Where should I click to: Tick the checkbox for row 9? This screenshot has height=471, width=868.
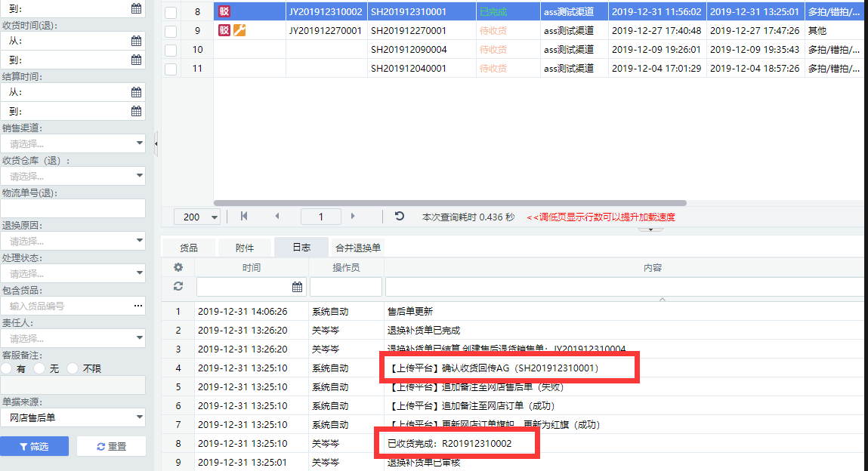click(171, 31)
